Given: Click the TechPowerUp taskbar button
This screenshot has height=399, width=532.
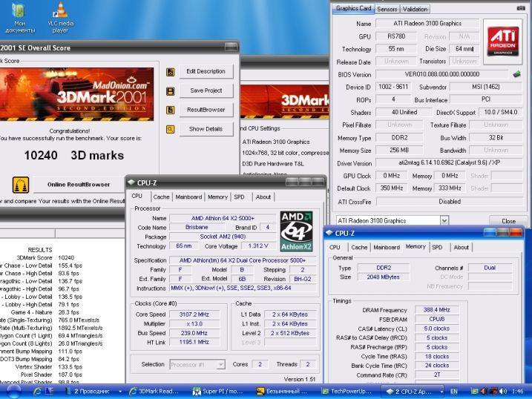Looking at the screenshot, I should [x=347, y=391].
